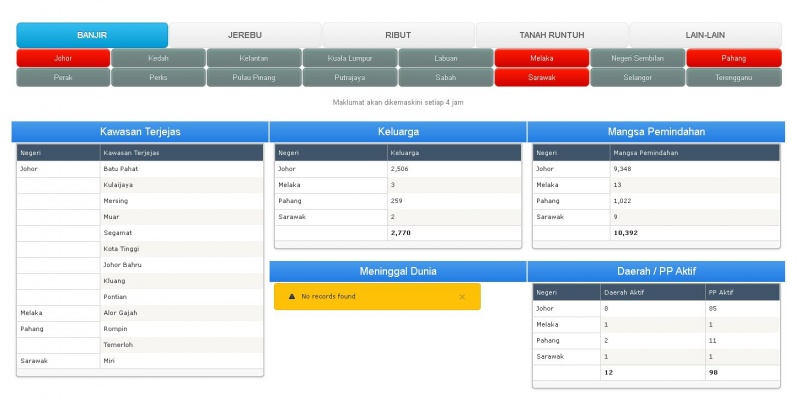Open the RIBUT tab
This screenshot has height=400, width=800.
[x=398, y=35]
